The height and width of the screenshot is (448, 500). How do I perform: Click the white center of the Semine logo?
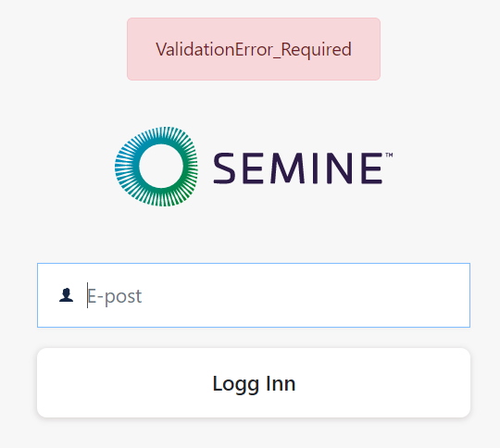(161, 166)
